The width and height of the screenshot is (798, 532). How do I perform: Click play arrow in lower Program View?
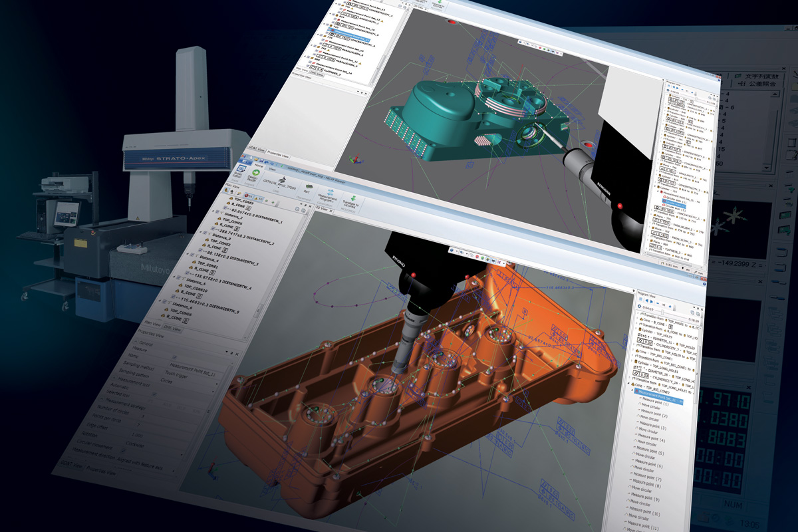652,301
